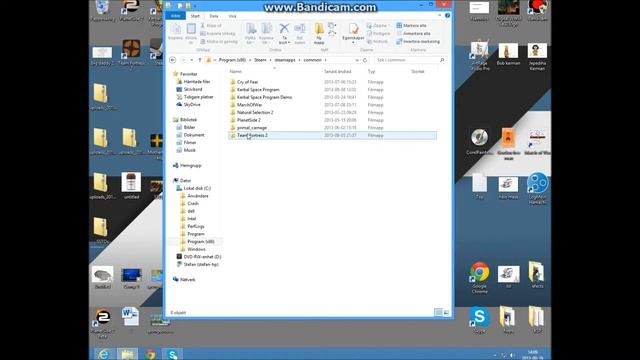Click the up-one-level arrow
The height and width of the screenshot is (360, 640).
coord(200,60)
